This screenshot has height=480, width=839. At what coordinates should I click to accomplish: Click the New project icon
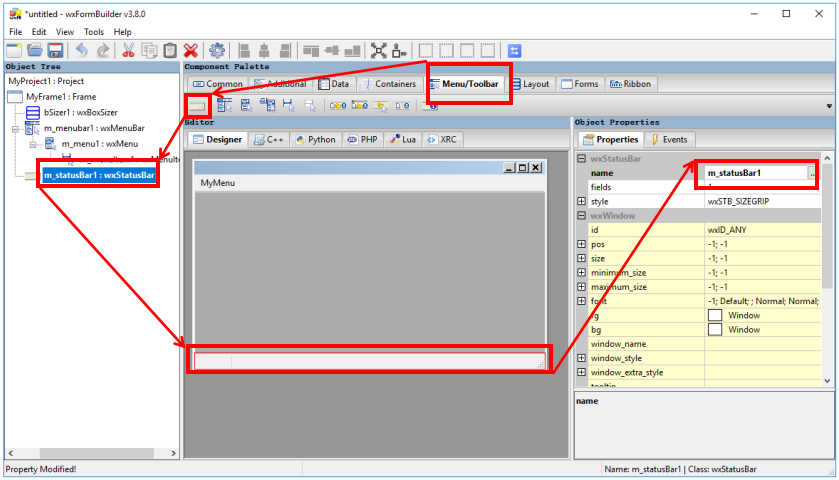tap(14, 50)
